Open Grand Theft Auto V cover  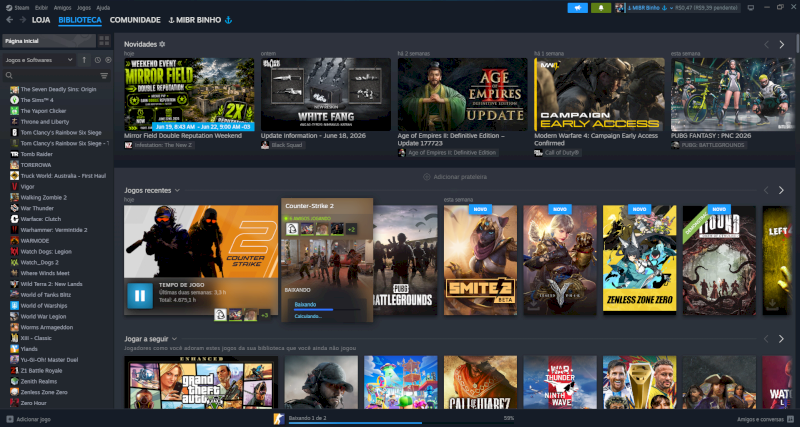[x=201, y=383]
